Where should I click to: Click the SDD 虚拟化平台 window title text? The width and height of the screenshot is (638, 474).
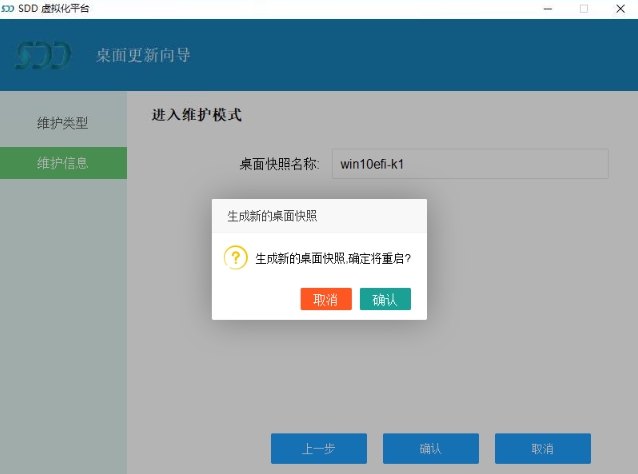(x=52, y=8)
